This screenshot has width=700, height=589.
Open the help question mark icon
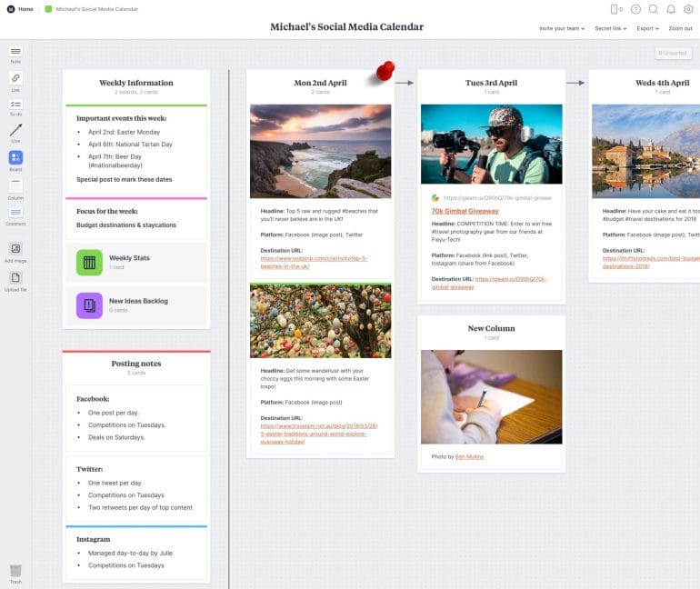click(635, 9)
